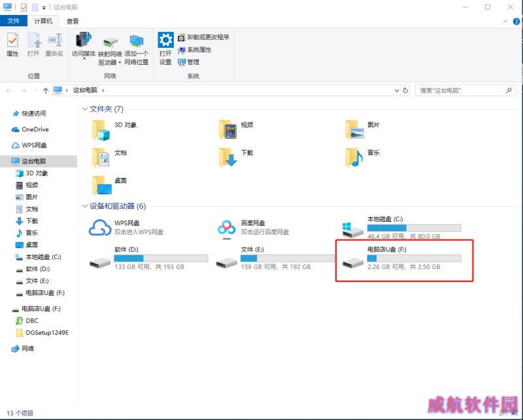Select the 软件 (D:) drive
This screenshot has height=420, width=523.
[149, 258]
